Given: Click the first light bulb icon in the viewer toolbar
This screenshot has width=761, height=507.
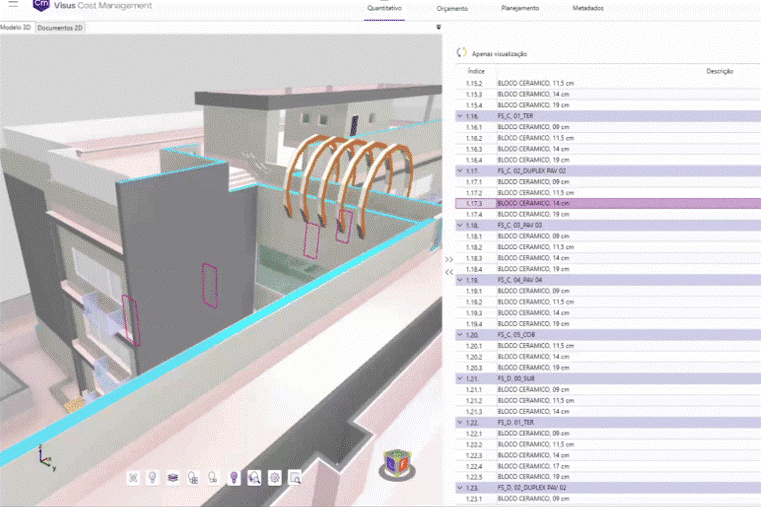Looking at the screenshot, I should pyautogui.click(x=152, y=479).
